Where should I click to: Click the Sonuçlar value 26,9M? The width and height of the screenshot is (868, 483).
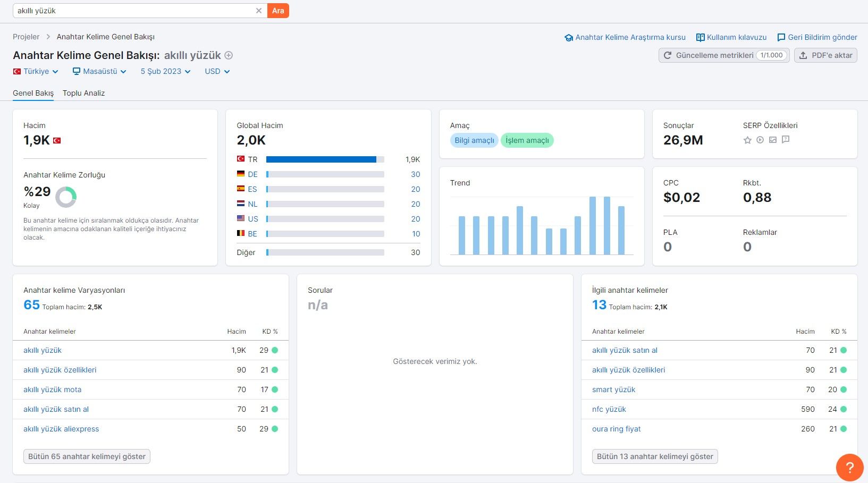[x=683, y=140]
